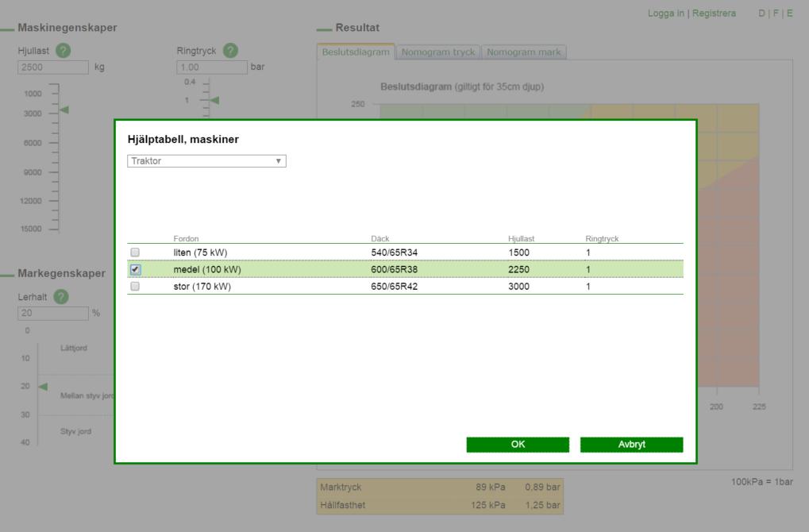Click the Hjälptabell, maskiner dialog title
The width and height of the screenshot is (809, 532).
(183, 139)
